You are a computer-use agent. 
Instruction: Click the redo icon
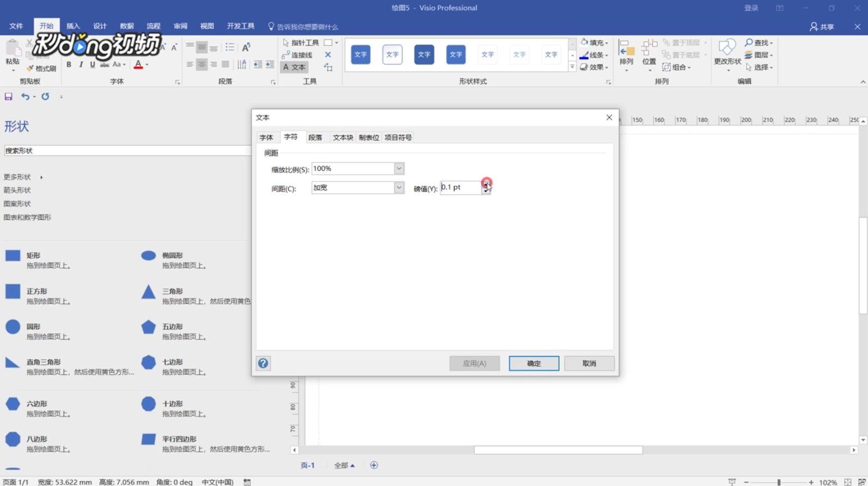coord(45,96)
